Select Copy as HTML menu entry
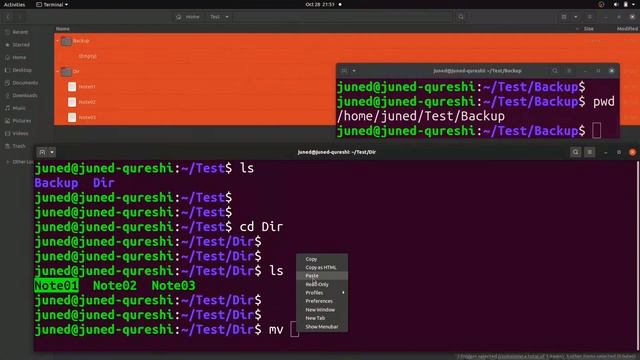Image resolution: width=640 pixels, height=360 pixels. [322, 267]
